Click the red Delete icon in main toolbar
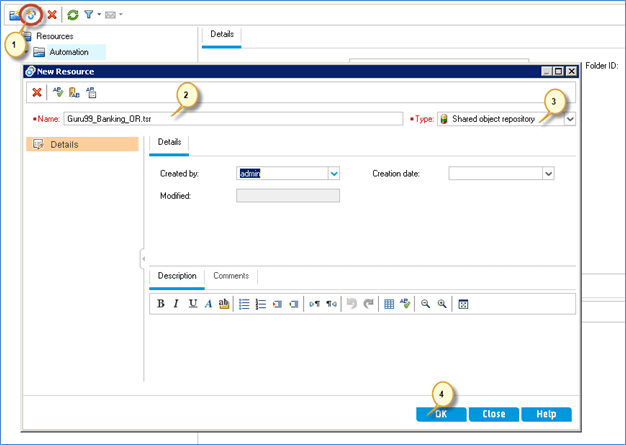 click(x=52, y=15)
